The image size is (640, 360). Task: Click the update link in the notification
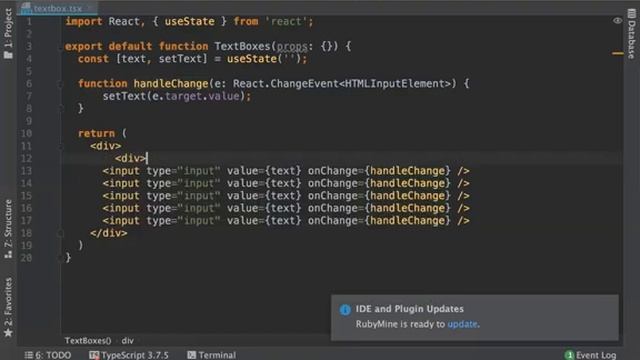coord(462,324)
